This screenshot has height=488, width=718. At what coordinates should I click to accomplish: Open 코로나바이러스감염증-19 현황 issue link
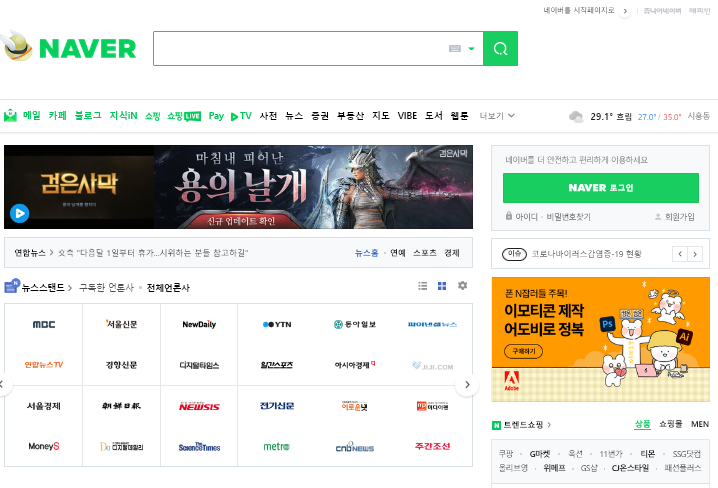point(586,254)
